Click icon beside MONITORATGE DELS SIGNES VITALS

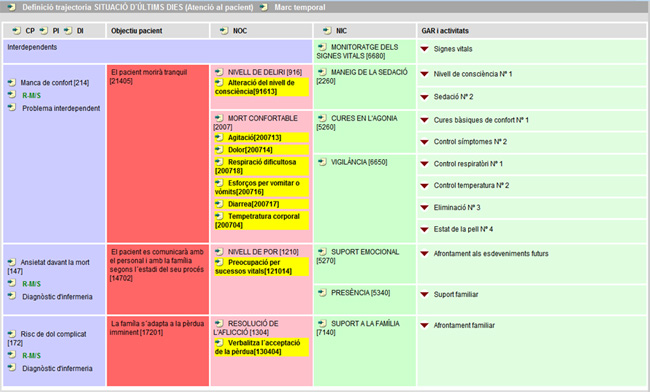[x=322, y=47]
